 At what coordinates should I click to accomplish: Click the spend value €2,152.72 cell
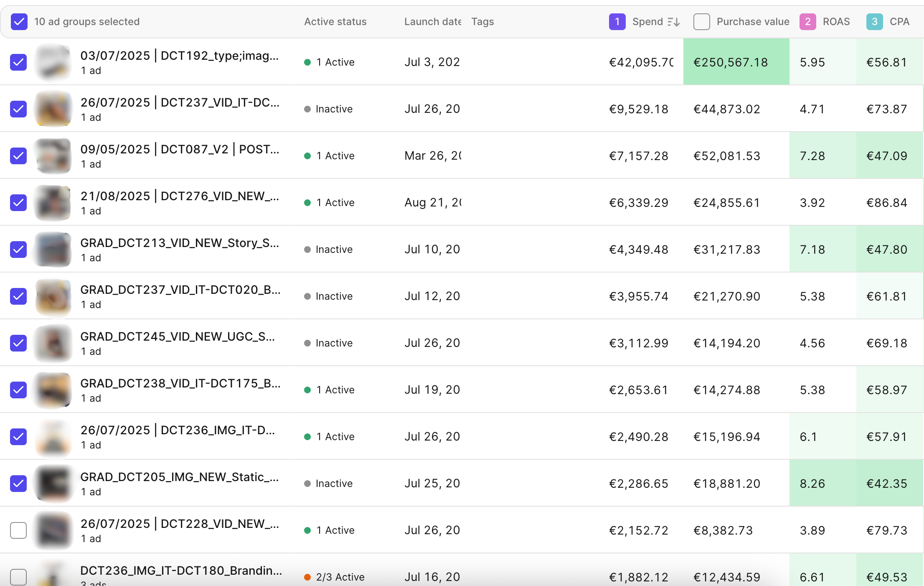coord(639,530)
